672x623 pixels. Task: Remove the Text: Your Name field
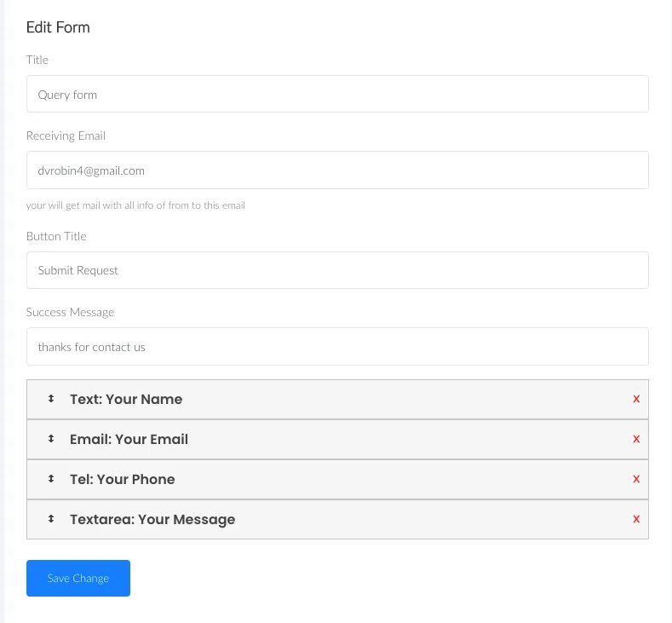pos(636,399)
